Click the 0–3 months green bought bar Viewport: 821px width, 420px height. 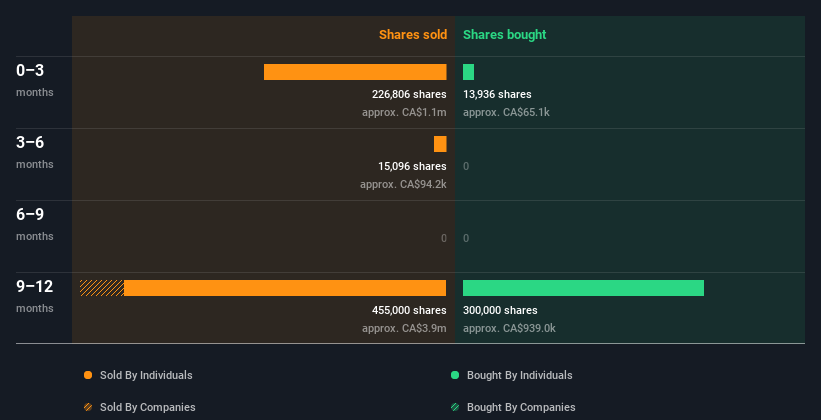pos(468,72)
